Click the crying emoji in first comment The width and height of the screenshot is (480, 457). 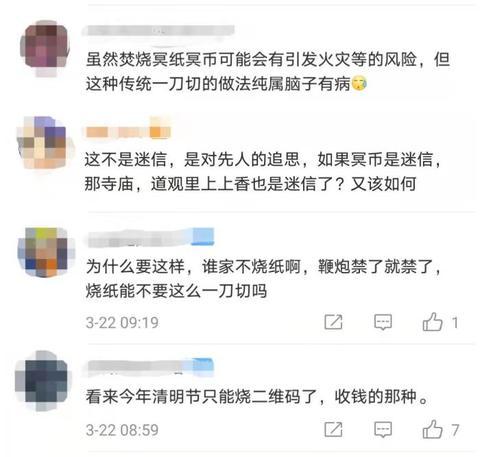(x=359, y=83)
